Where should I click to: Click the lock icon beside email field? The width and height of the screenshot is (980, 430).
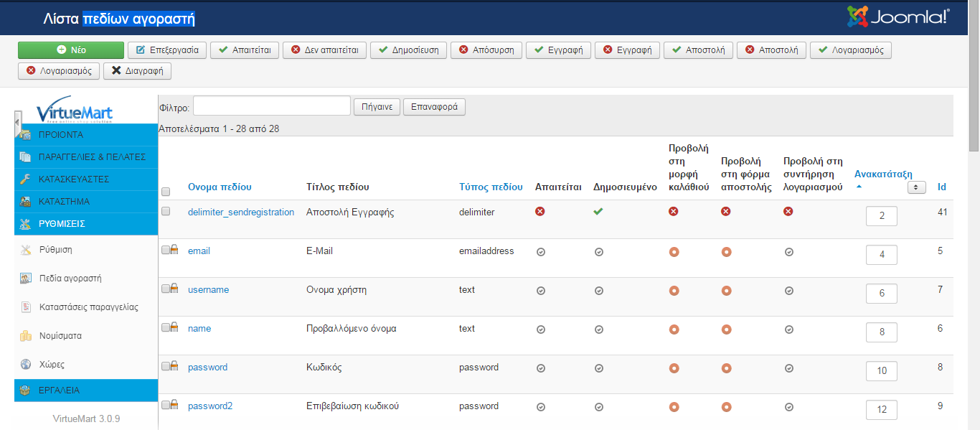click(x=174, y=250)
